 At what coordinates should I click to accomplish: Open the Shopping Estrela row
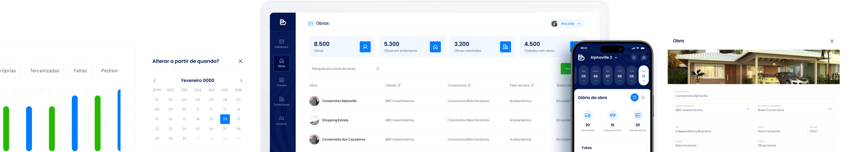pos(440,120)
